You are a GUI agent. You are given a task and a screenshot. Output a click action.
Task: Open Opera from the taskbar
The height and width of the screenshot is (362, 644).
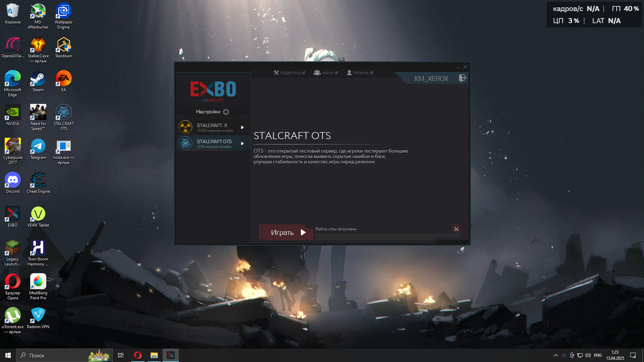(x=138, y=355)
